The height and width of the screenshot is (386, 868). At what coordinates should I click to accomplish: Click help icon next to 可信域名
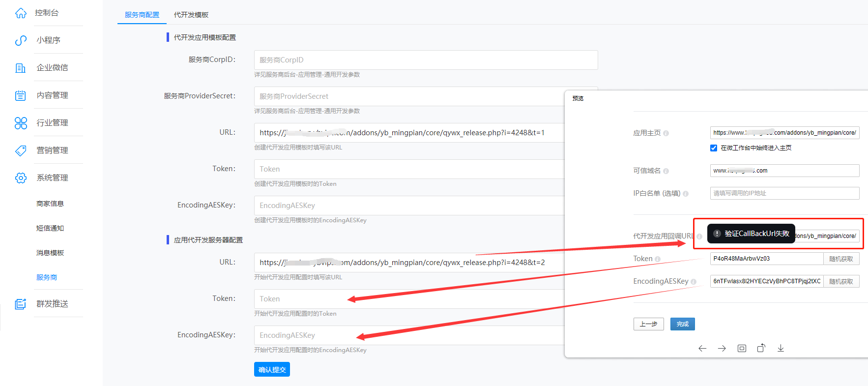666,171
